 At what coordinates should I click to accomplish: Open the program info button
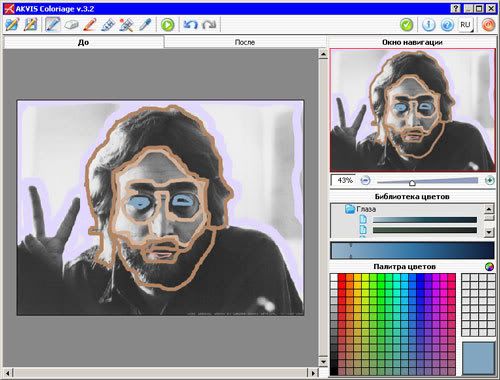point(429,25)
